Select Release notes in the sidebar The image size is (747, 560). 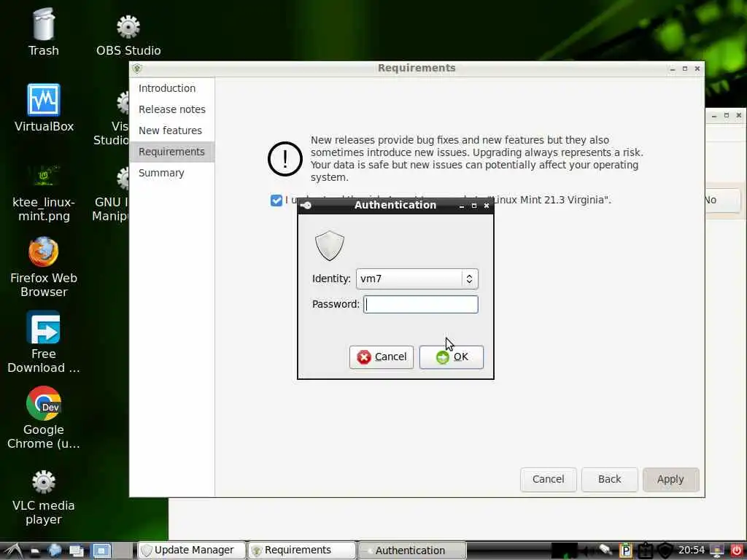(171, 109)
